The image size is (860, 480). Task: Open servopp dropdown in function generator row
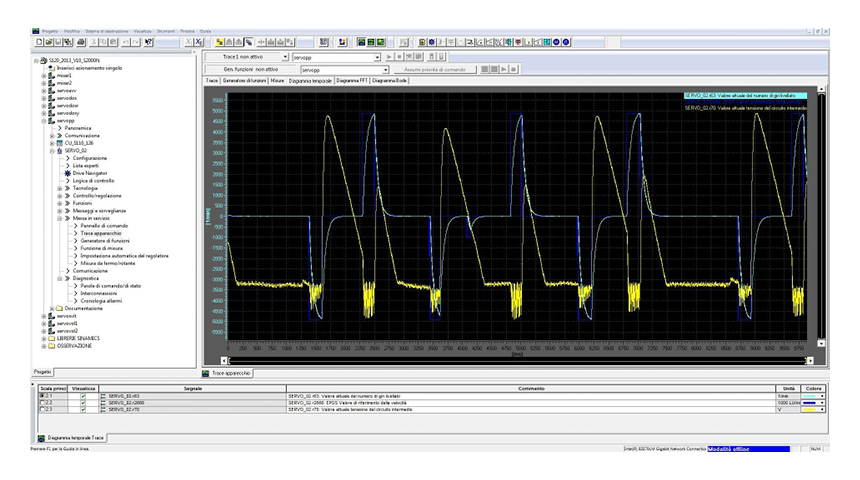(x=386, y=70)
